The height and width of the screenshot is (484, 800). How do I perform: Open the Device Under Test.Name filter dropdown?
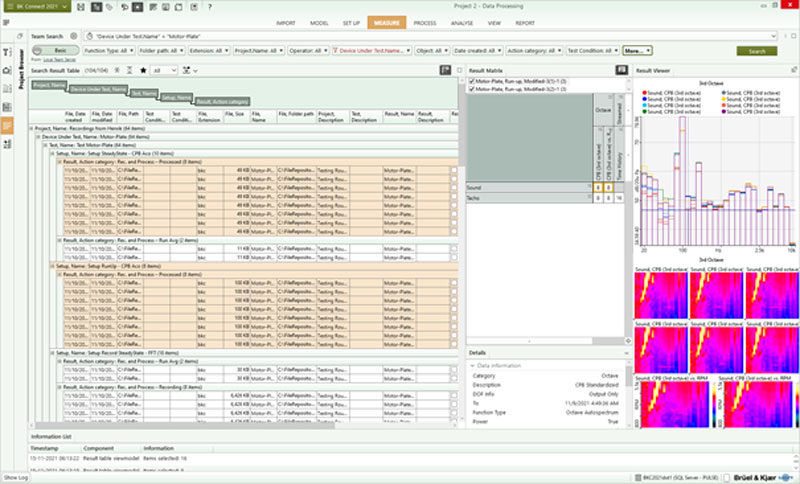point(371,50)
